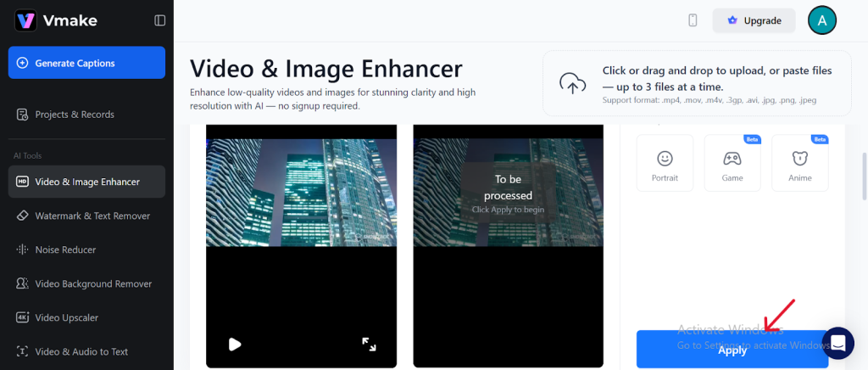
Task: Collapse the sidebar panel toggle
Action: coord(159,20)
